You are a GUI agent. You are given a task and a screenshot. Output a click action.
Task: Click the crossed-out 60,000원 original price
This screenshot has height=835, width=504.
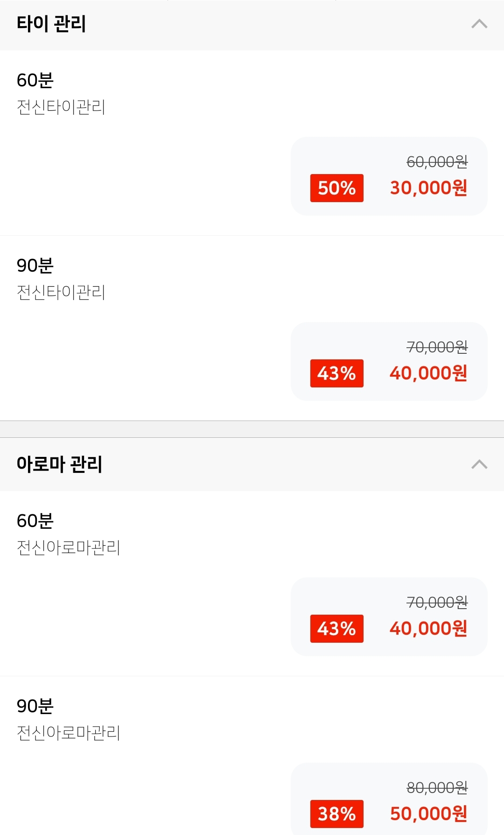(x=437, y=162)
